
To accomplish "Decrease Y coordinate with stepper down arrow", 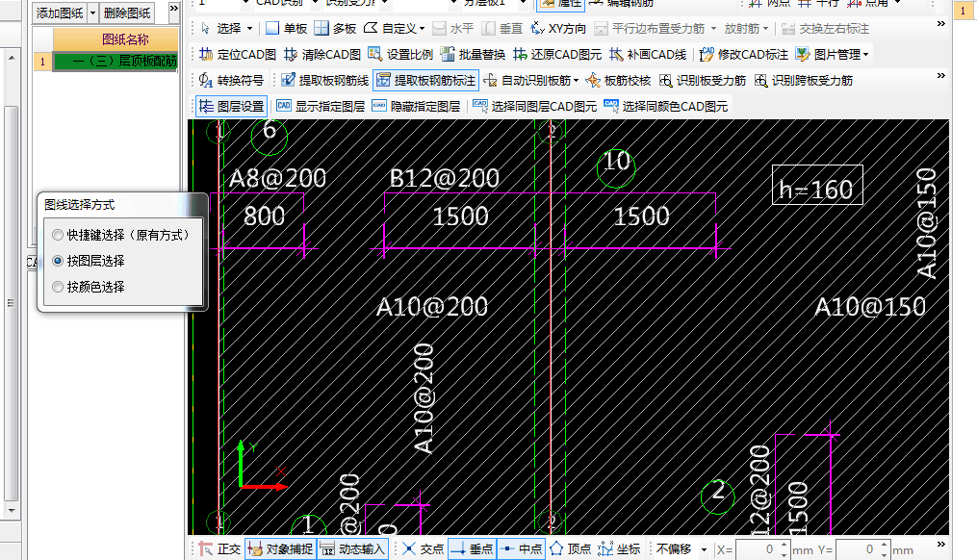I will (884, 554).
